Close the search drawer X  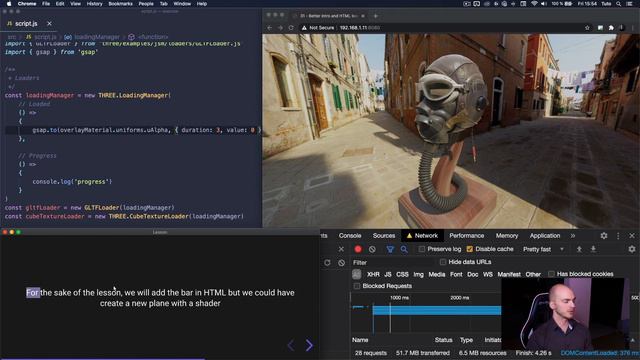[x=341, y=249]
